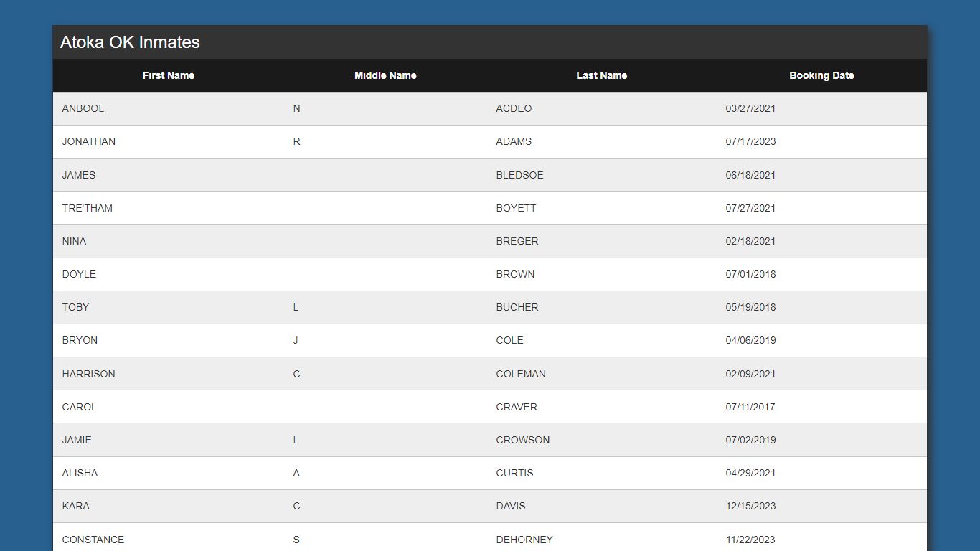The width and height of the screenshot is (980, 551).
Task: Click first name HARRISON
Action: tap(88, 374)
